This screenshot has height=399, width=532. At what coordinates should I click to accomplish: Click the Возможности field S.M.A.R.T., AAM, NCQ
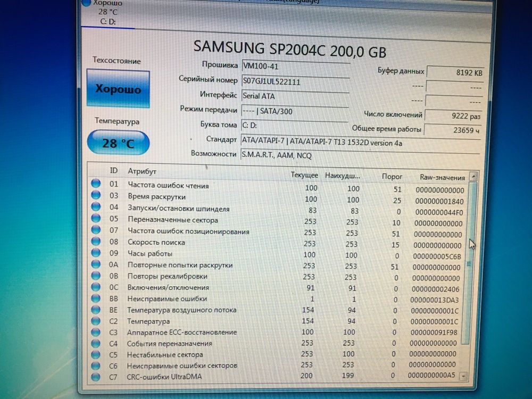pos(360,156)
